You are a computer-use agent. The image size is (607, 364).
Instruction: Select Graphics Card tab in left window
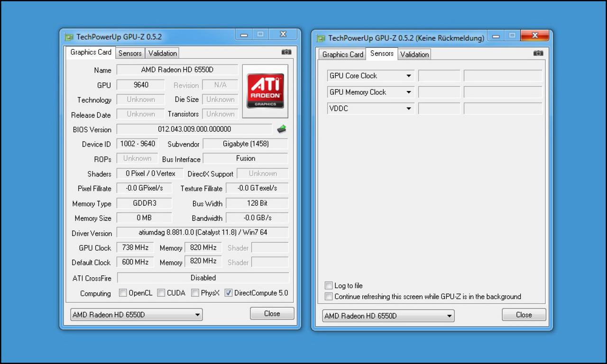coord(91,52)
